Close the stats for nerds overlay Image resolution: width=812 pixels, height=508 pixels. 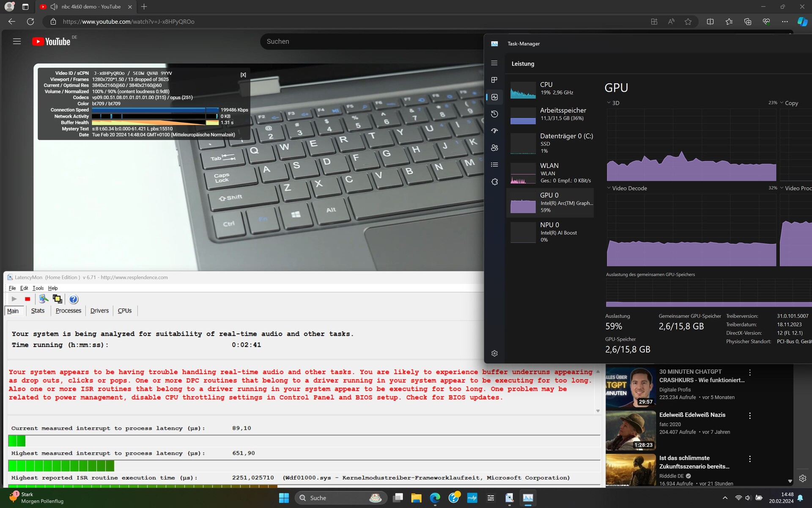(243, 75)
